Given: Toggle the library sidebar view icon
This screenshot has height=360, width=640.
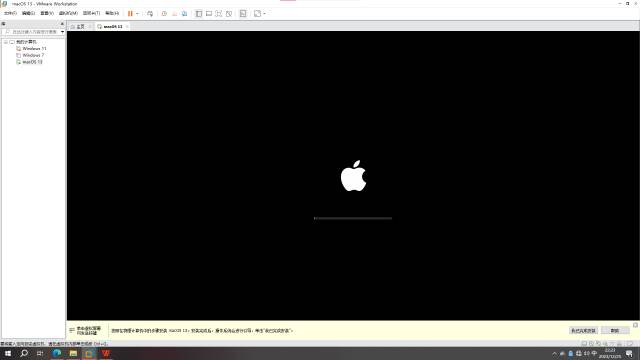Looking at the screenshot, I should click(x=198, y=13).
